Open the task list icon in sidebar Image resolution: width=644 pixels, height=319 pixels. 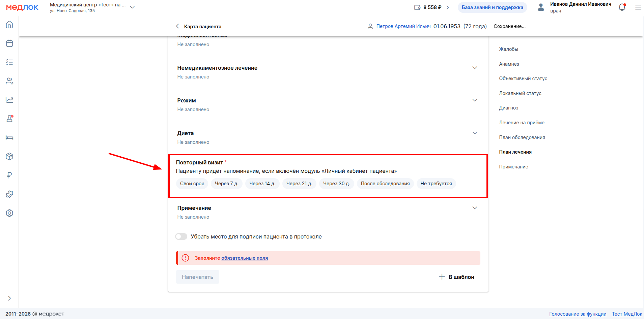click(x=9, y=62)
